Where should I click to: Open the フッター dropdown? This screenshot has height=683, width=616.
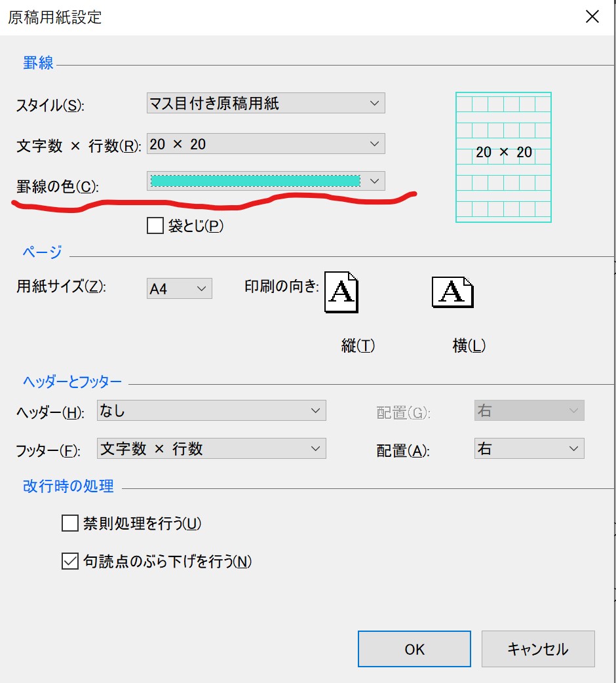pos(212,448)
